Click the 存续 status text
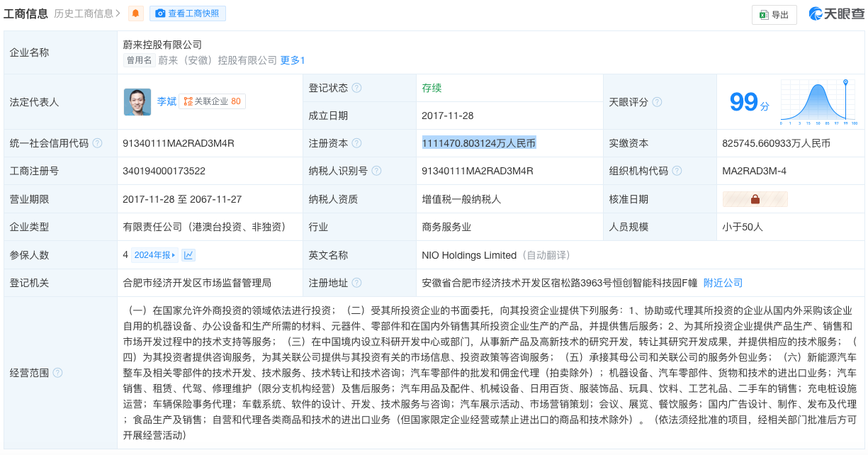Image resolution: width=868 pixels, height=455 pixels. (x=432, y=88)
